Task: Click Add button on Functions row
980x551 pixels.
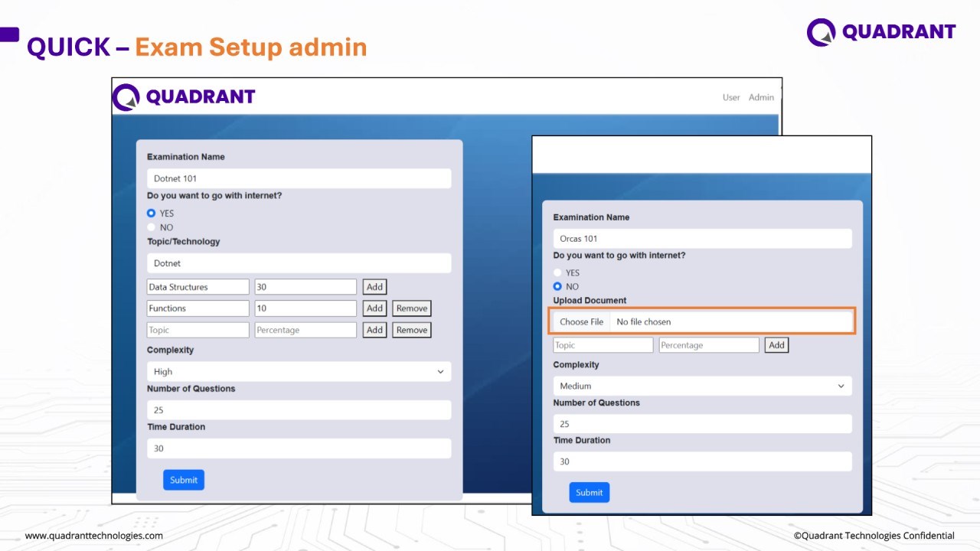Action: [x=374, y=308]
